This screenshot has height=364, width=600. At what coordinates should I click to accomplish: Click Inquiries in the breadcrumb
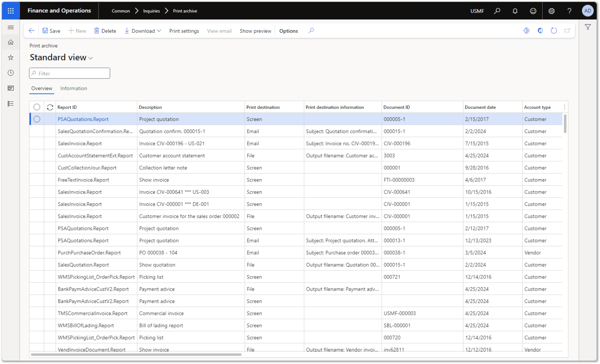151,11
